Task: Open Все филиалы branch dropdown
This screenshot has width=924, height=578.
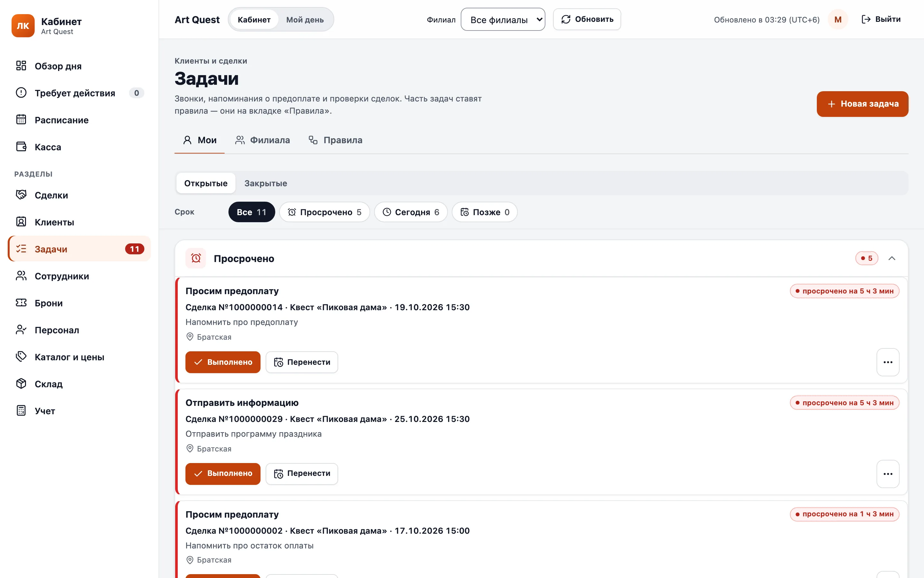Action: (503, 20)
